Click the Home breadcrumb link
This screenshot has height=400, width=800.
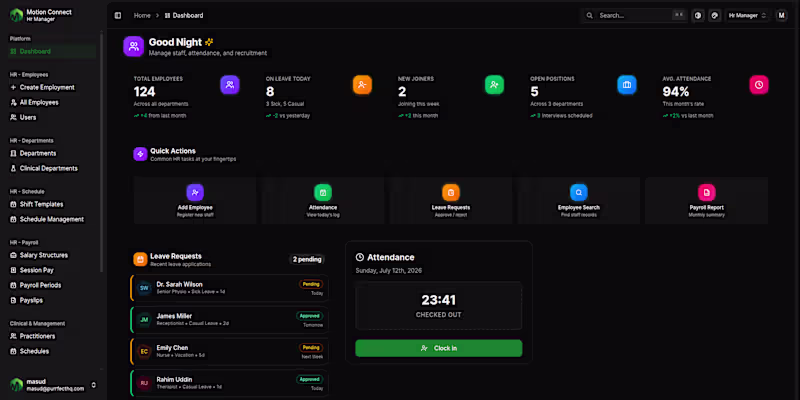click(142, 15)
